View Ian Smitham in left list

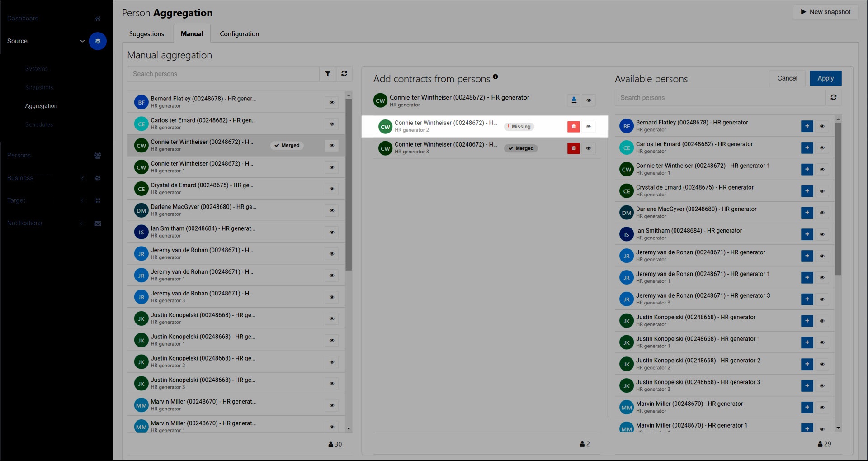click(x=332, y=232)
